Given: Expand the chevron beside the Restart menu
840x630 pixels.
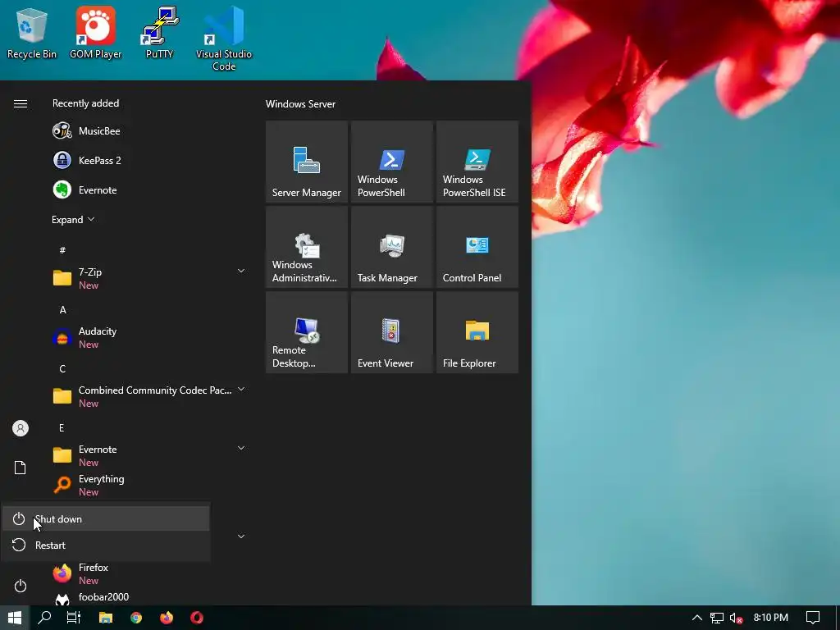Looking at the screenshot, I should pos(241,536).
